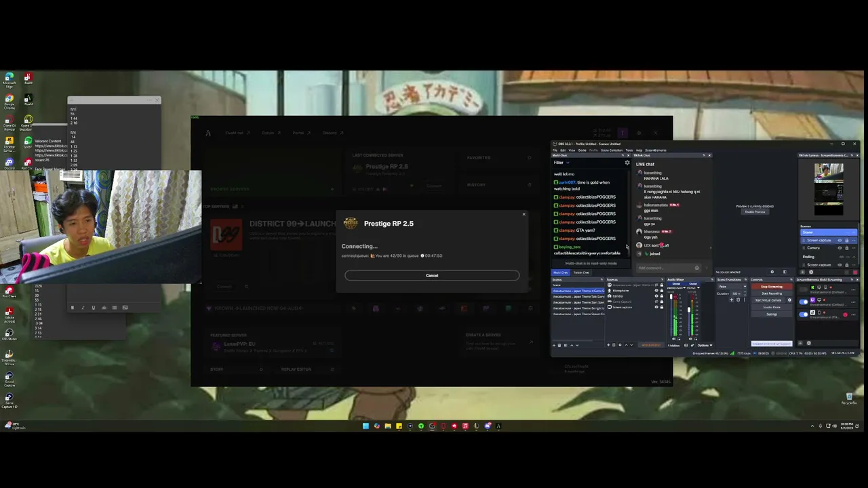
Task: Move source up in Sources dock
Action: pos(626,345)
